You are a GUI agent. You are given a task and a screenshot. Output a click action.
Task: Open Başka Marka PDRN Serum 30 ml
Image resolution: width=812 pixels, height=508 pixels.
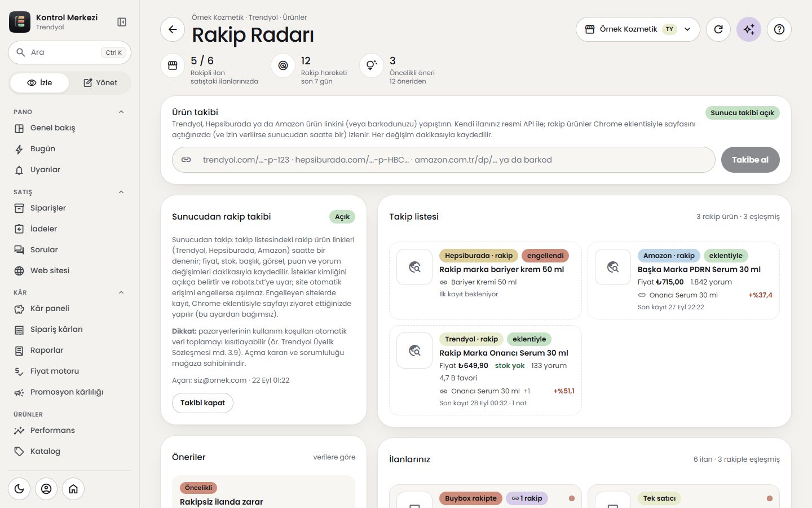tap(699, 270)
